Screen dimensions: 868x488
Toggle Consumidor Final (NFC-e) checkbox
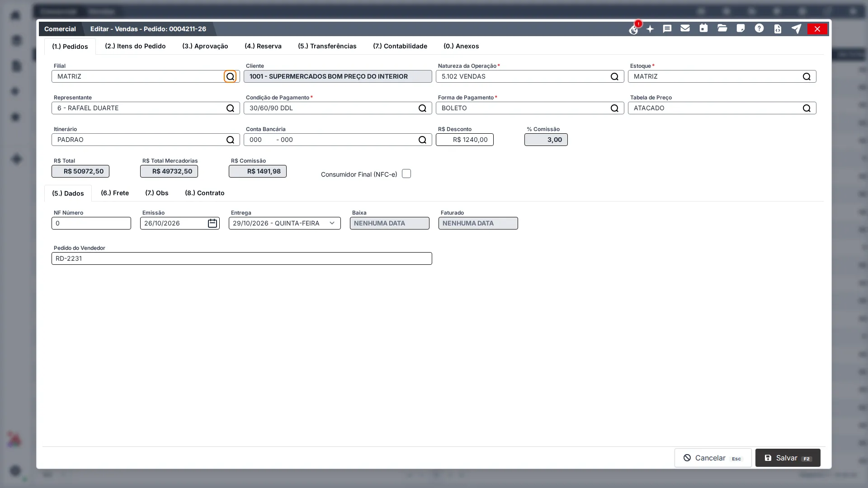[x=406, y=174]
